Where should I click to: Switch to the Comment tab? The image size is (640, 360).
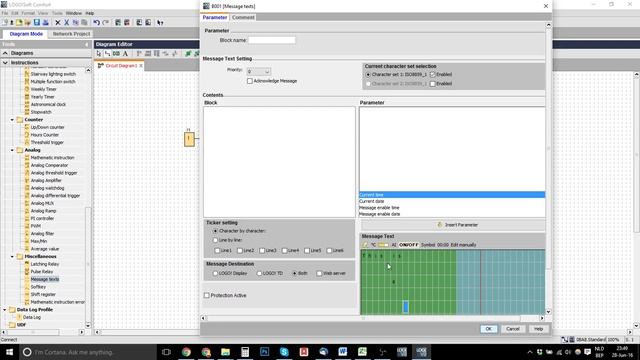[x=243, y=18]
